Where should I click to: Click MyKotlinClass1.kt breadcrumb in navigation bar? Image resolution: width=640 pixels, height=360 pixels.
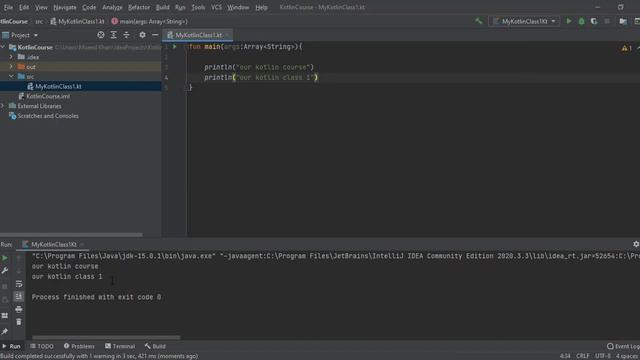77,21
